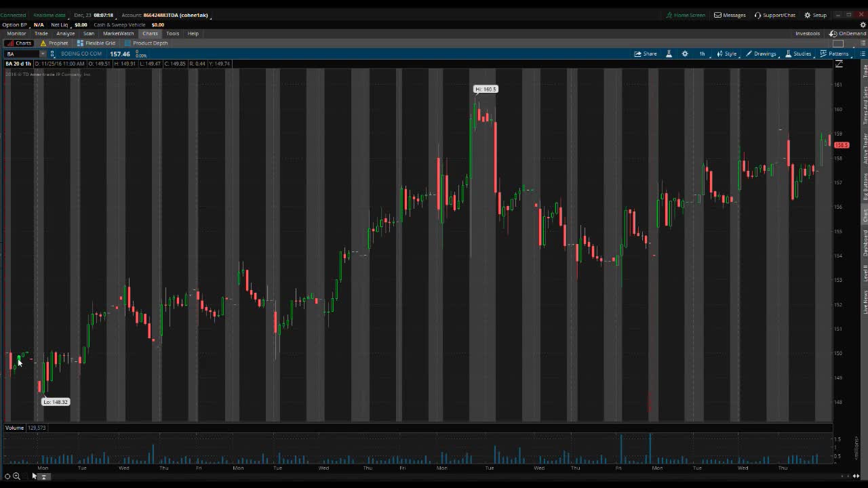
Task: Open the Prophet sub-tab
Action: [x=54, y=43]
